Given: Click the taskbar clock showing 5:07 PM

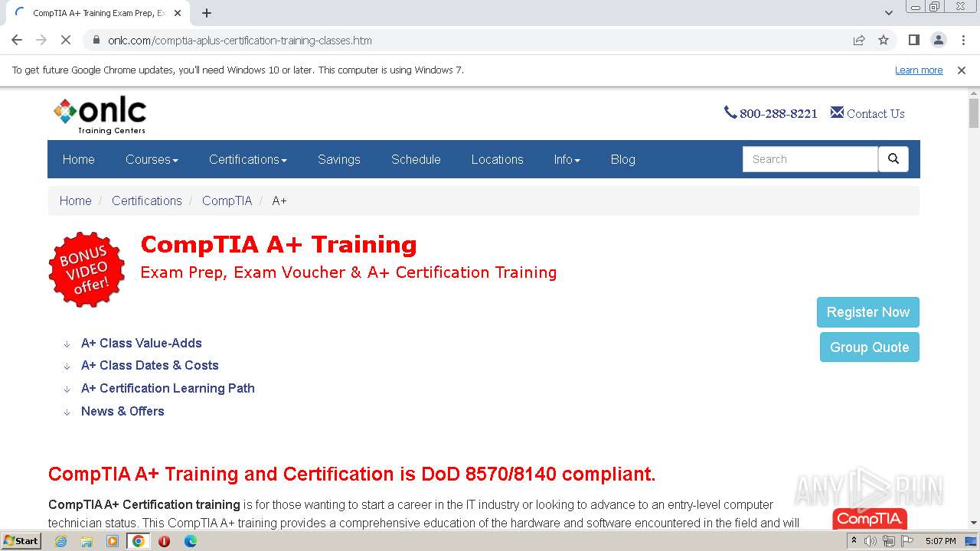Looking at the screenshot, I should [x=941, y=541].
